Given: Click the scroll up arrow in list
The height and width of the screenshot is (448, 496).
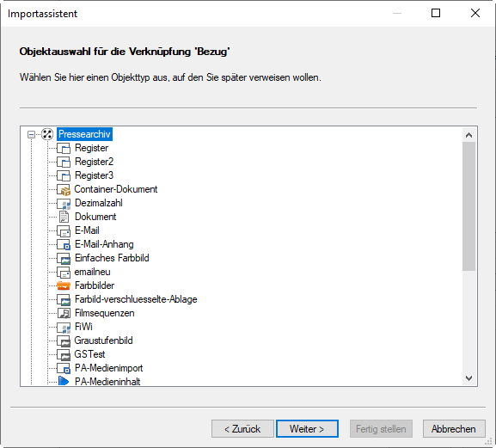Looking at the screenshot, I should (468, 135).
